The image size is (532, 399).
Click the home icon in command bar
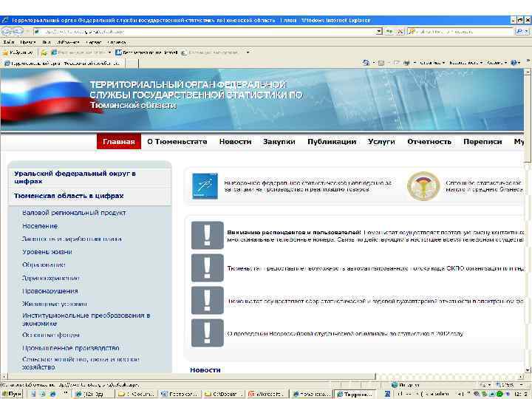point(366,63)
